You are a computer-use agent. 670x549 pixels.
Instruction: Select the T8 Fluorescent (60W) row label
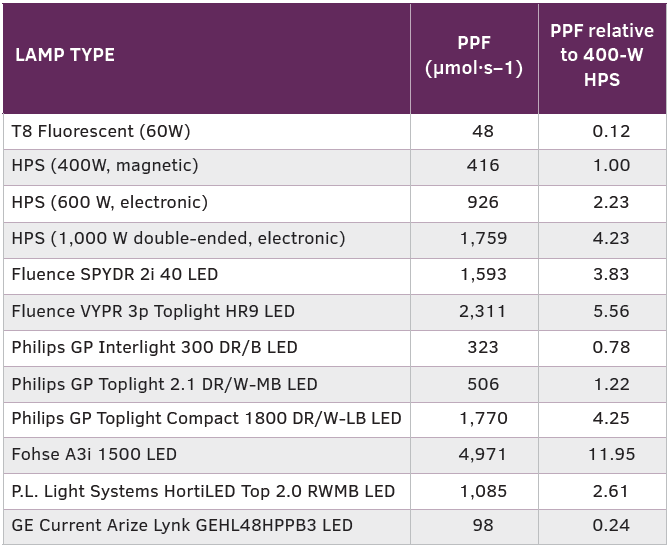coord(101,131)
